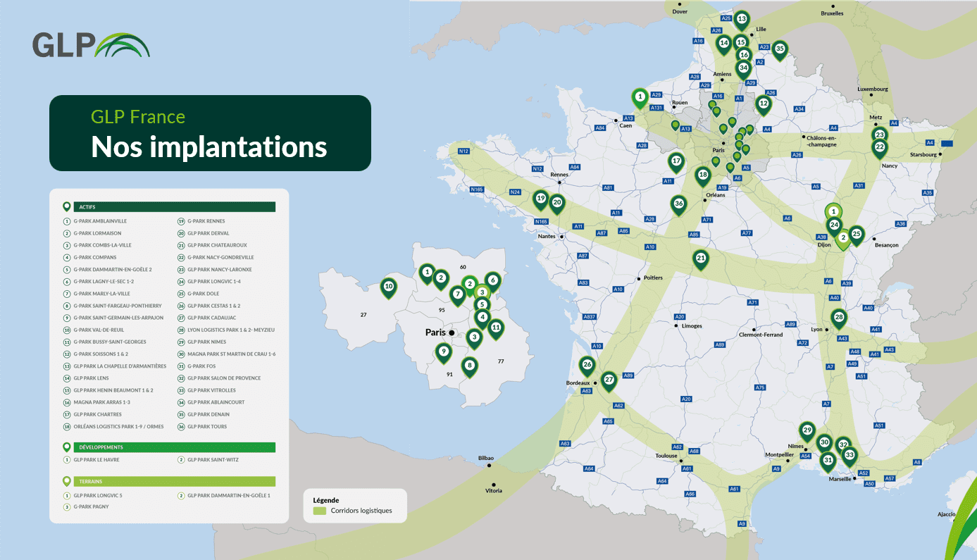Click pin 26 next to Bordeaux
This screenshot has height=560, width=977.
tap(587, 365)
